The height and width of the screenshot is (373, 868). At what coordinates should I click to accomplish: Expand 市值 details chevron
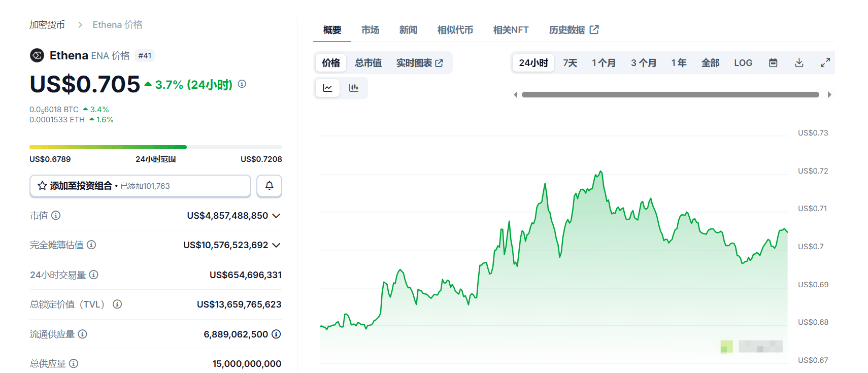(276, 216)
